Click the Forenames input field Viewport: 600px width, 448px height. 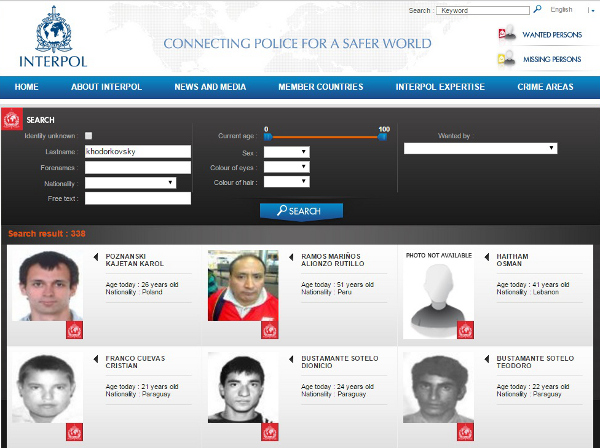(138, 168)
